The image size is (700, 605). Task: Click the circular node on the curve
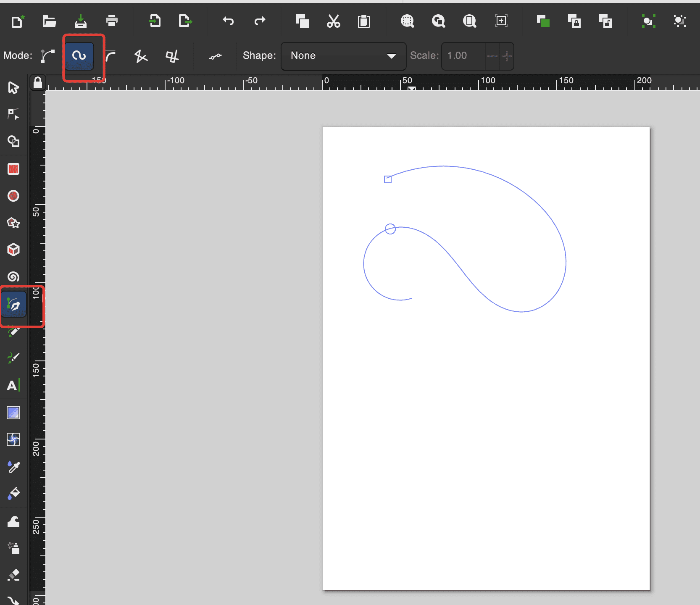[390, 229]
